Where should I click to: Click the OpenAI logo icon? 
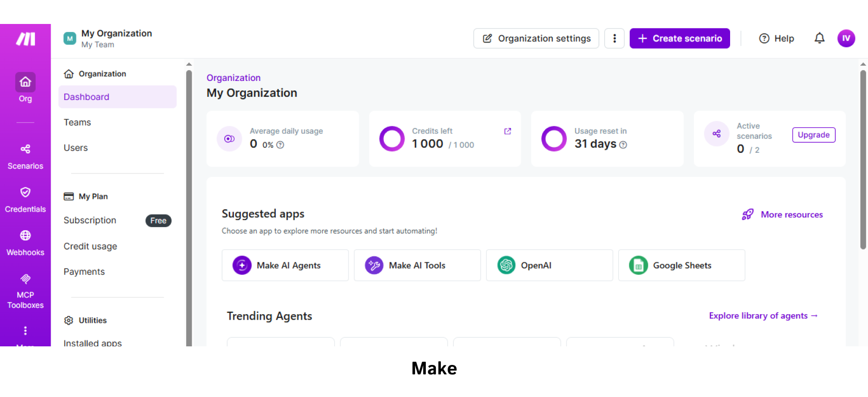click(506, 265)
